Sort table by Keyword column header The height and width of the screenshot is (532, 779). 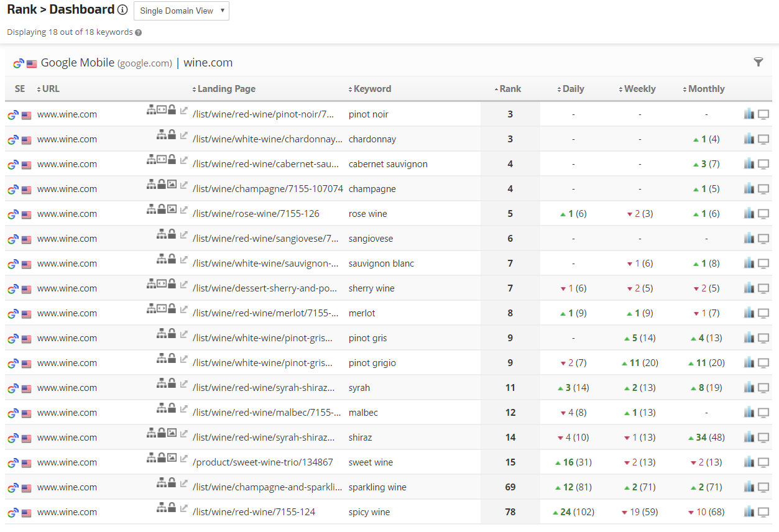(372, 89)
